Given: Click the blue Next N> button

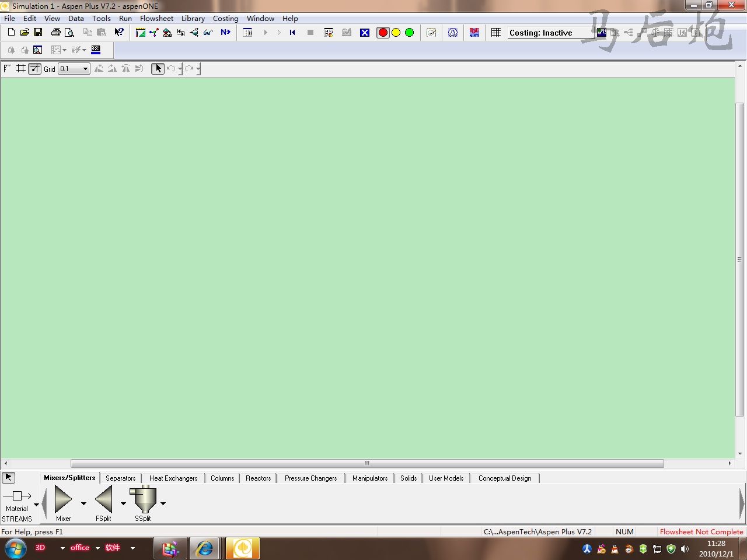Looking at the screenshot, I should [x=225, y=33].
